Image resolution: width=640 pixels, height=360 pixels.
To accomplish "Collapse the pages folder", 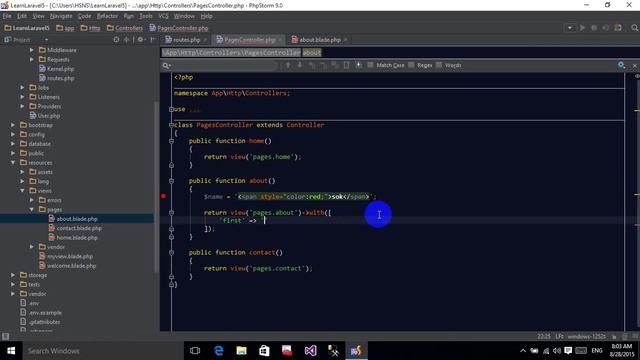I will pyautogui.click(x=32, y=209).
